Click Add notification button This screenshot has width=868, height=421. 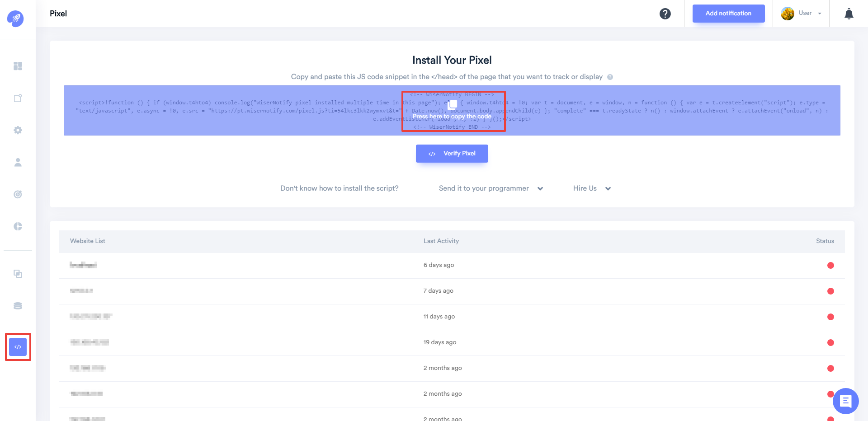(x=728, y=14)
